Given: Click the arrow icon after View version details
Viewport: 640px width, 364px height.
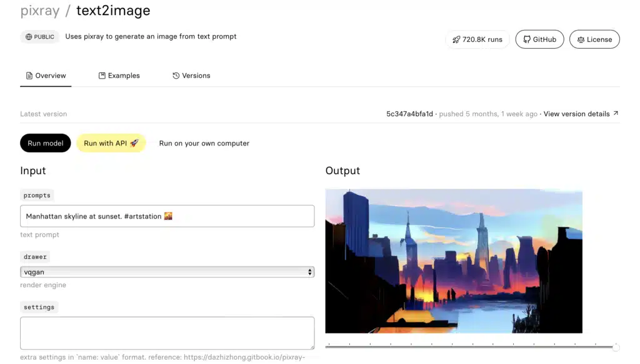Looking at the screenshot, I should click(x=616, y=114).
